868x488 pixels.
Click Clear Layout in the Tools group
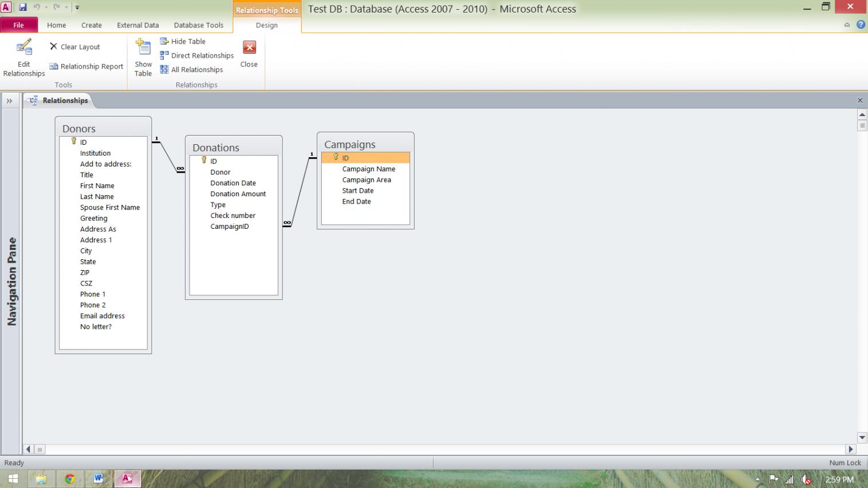74,47
